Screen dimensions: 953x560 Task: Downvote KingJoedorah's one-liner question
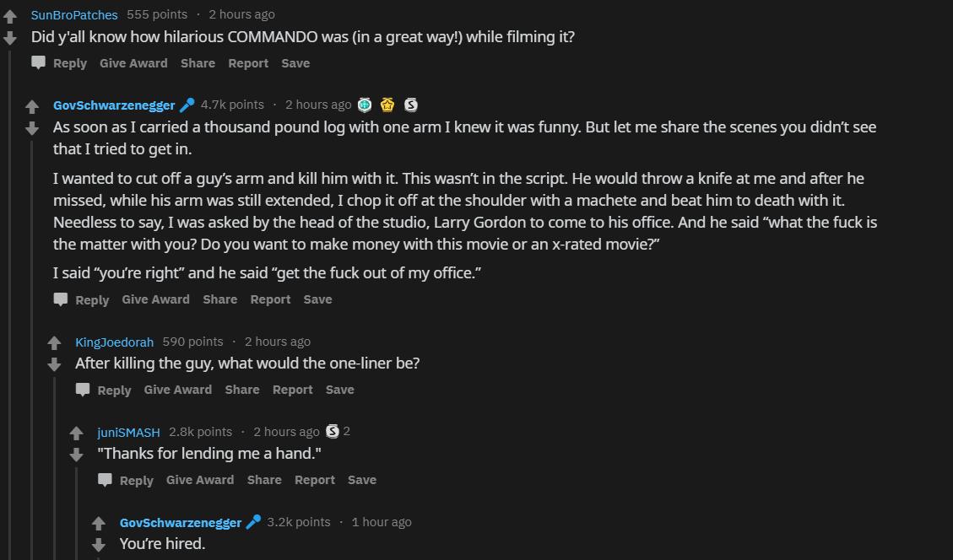pyautogui.click(x=54, y=364)
